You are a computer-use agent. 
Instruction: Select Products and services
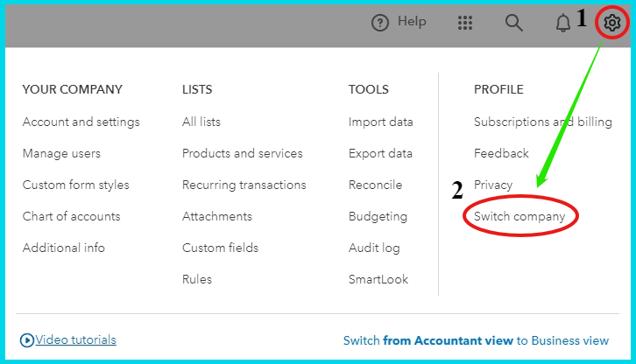(242, 153)
